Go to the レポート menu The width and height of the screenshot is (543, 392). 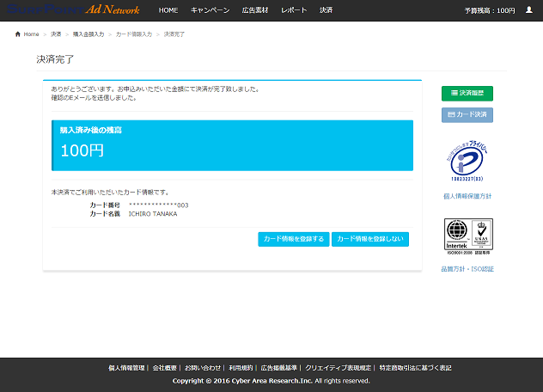(294, 9)
